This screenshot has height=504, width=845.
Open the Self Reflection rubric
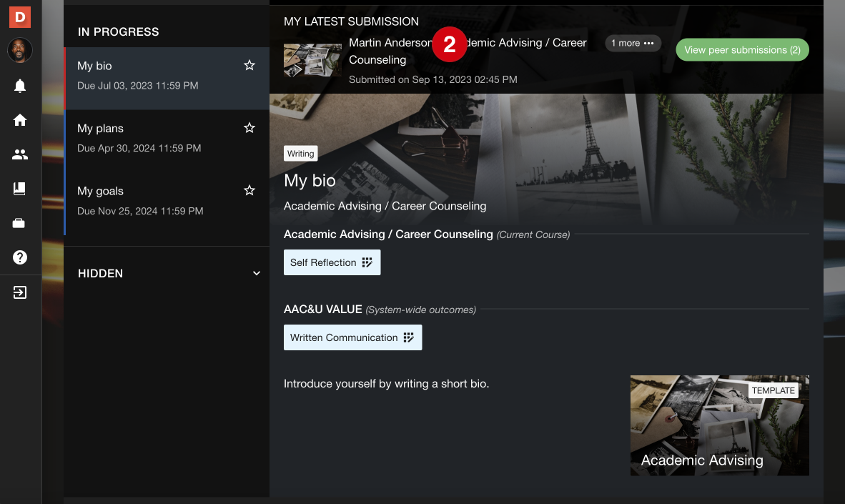point(332,262)
